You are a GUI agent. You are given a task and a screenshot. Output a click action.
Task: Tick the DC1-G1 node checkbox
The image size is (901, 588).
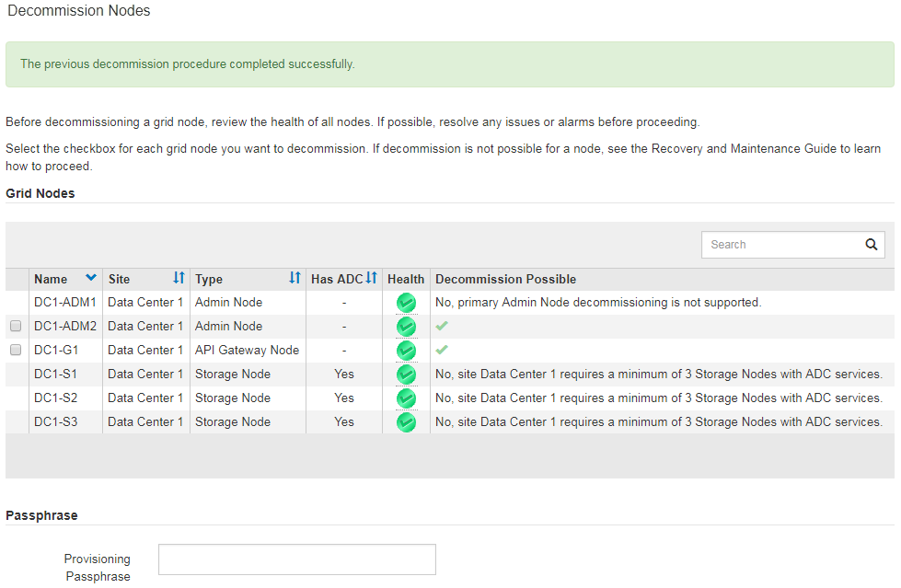(16, 351)
